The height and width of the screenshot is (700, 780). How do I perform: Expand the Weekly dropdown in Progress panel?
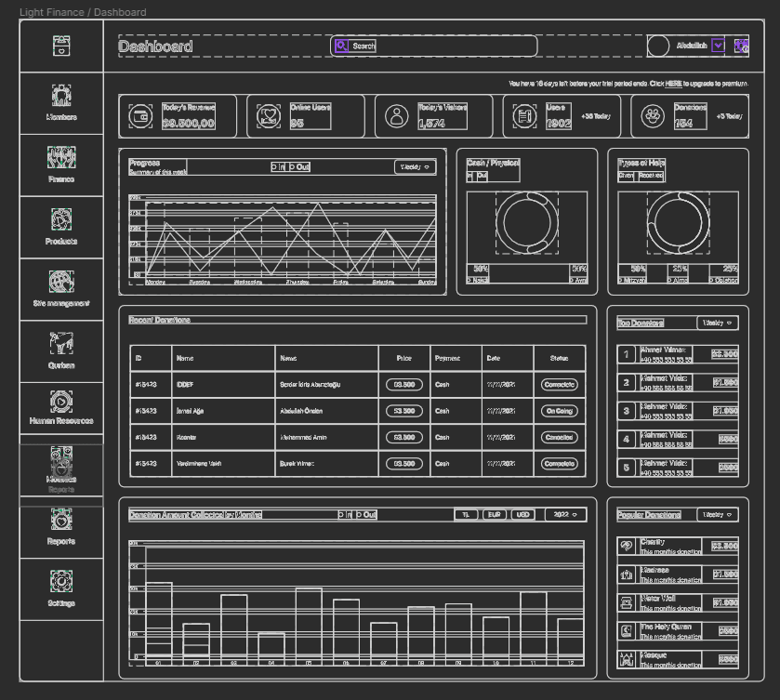point(415,167)
